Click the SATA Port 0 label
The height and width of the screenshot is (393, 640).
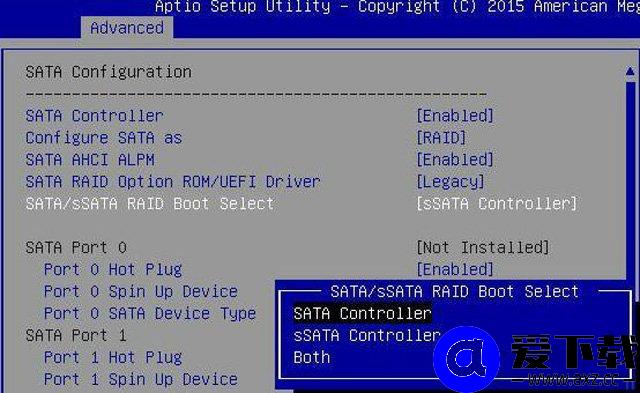(x=76, y=248)
